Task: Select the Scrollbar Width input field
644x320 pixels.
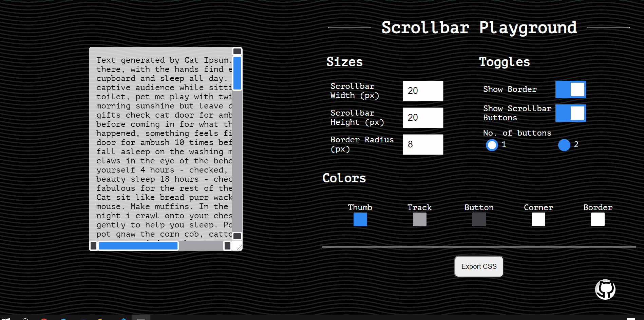Action: [423, 91]
